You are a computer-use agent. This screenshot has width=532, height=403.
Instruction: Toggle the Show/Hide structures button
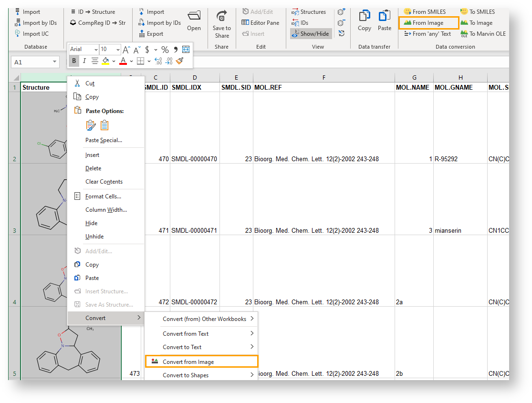tap(311, 34)
